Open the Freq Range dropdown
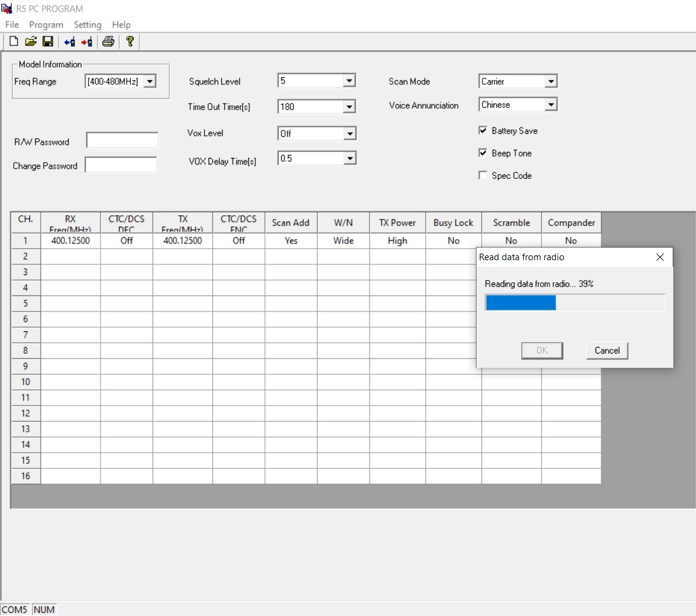This screenshot has width=696, height=616. click(149, 81)
